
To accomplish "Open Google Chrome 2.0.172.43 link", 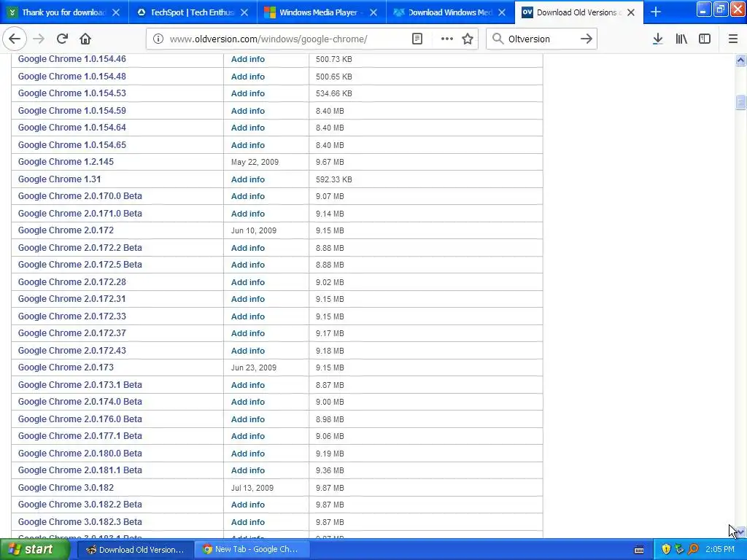I will click(72, 351).
